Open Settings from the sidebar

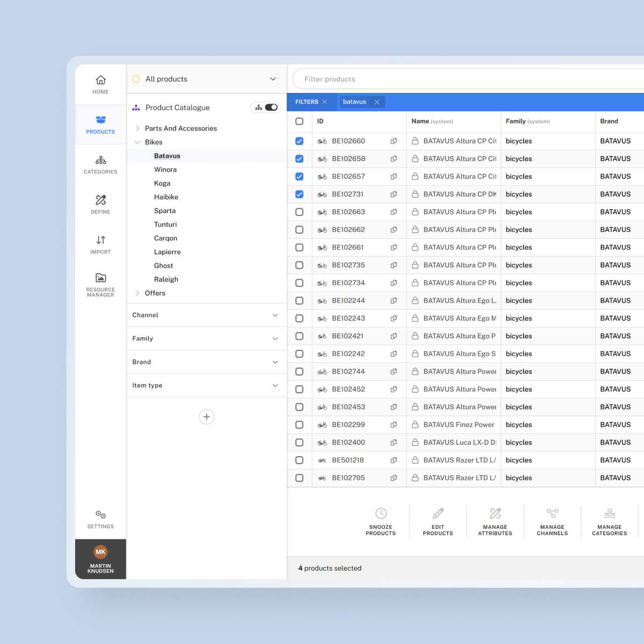coord(100,519)
